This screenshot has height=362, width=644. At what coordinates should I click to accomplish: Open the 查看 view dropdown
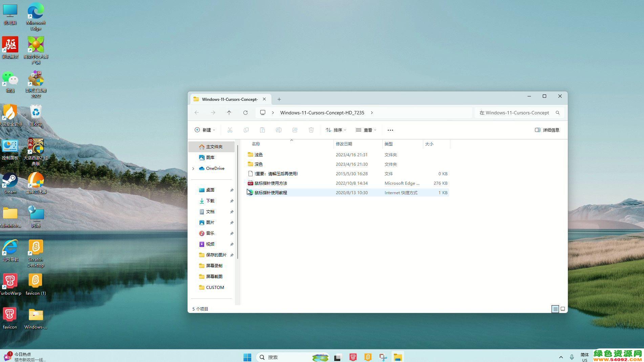[366, 130]
